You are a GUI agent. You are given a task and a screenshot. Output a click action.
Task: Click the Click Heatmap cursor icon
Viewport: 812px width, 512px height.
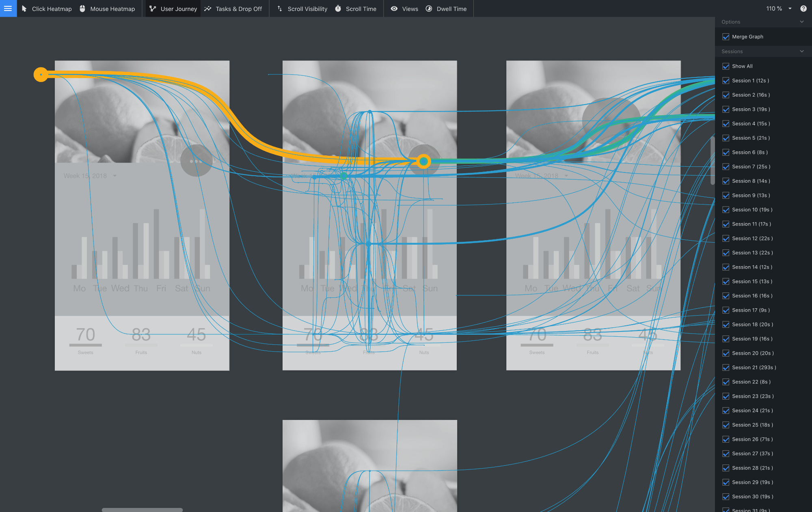point(24,9)
